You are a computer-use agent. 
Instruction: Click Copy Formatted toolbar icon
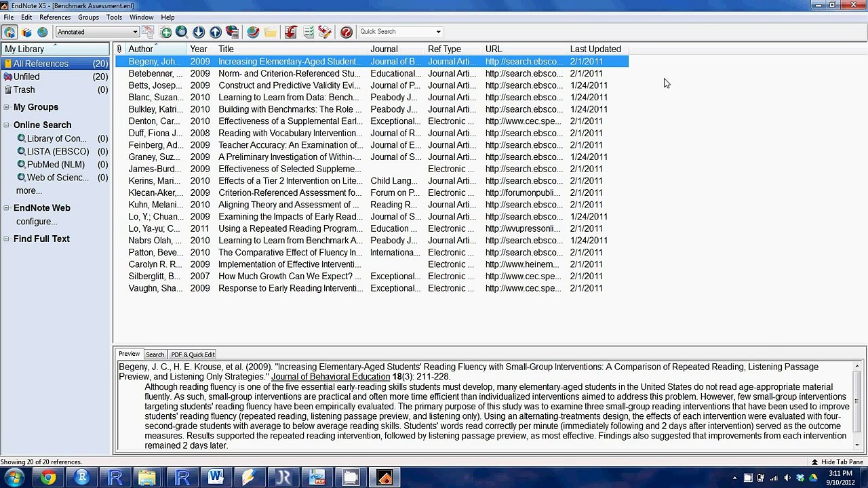(148, 32)
